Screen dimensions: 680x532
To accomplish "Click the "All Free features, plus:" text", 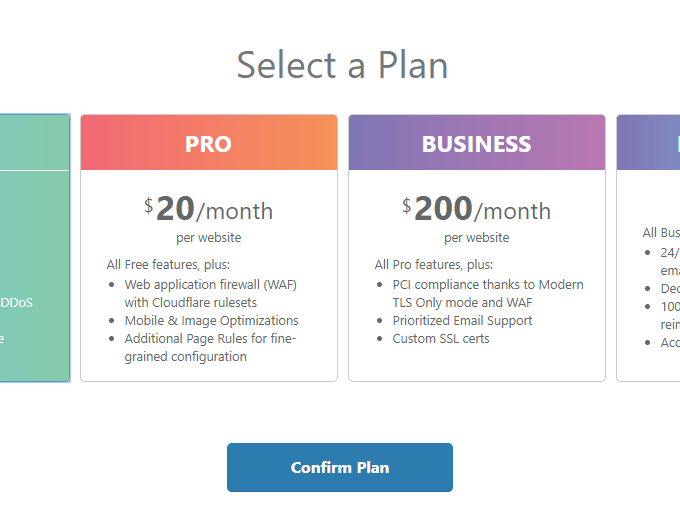I will point(168,265).
